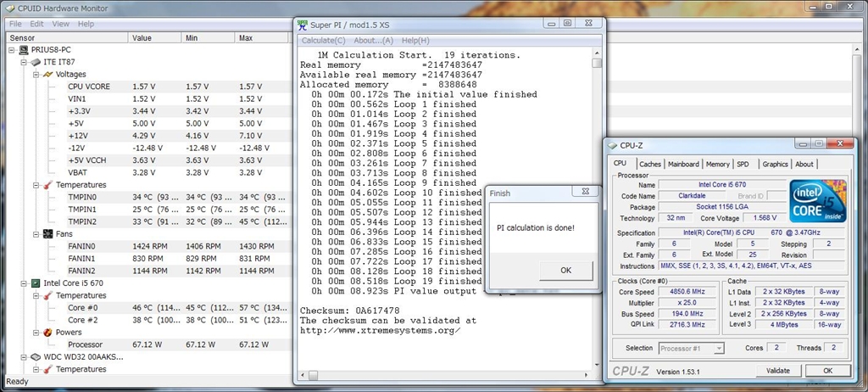Screen dimensions: 868x392
Task: Switch to the Memory tab in CPU-Z
Action: click(717, 164)
